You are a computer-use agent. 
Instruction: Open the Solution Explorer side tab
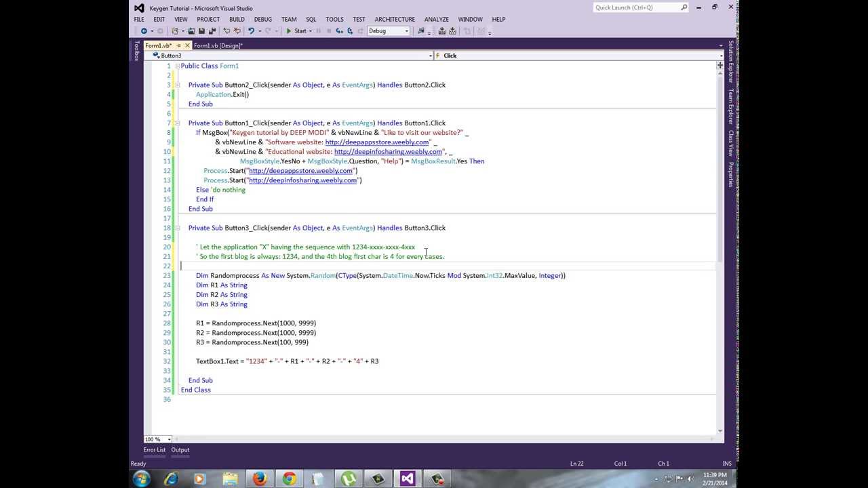pyautogui.click(x=731, y=62)
